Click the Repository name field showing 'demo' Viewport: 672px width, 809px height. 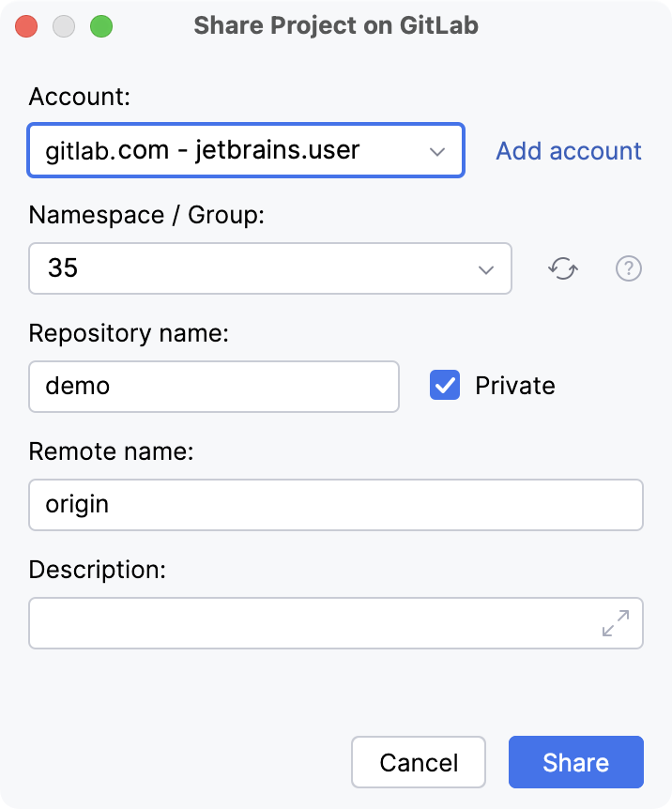point(213,386)
